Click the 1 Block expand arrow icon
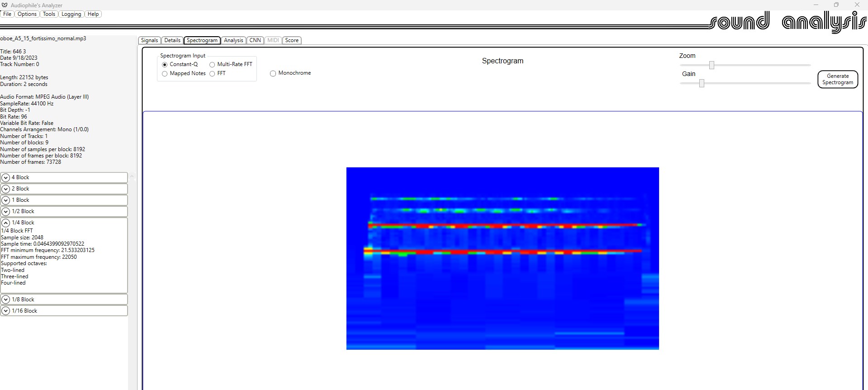The width and height of the screenshot is (868, 390). [x=6, y=200]
